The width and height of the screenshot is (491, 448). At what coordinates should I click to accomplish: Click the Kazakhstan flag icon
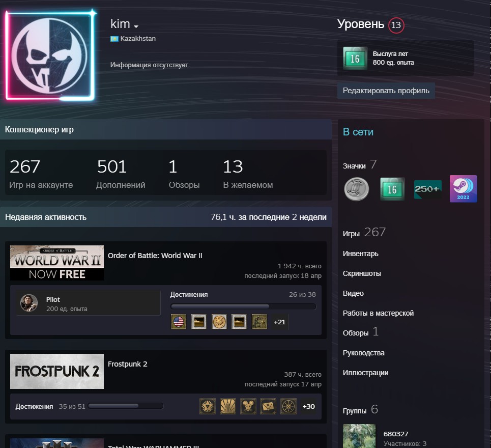tap(114, 39)
